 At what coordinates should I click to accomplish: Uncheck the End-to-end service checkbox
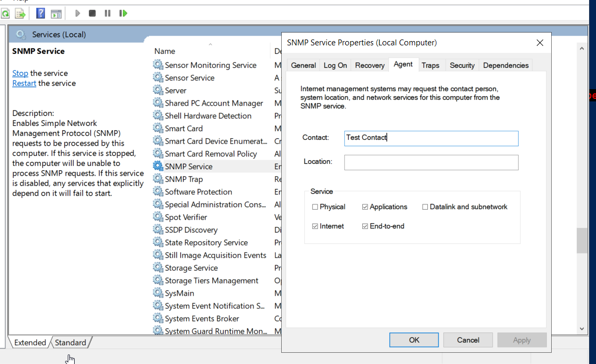pyautogui.click(x=365, y=226)
